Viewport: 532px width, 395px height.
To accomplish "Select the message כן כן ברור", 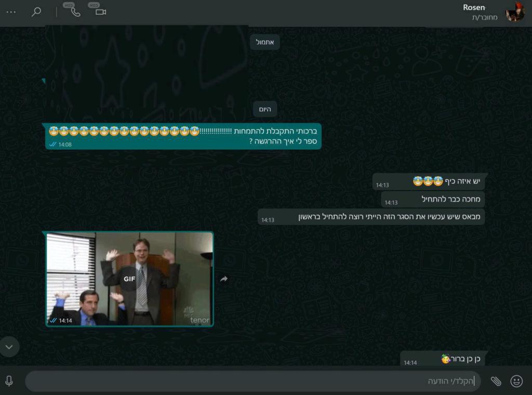I will 443,359.
